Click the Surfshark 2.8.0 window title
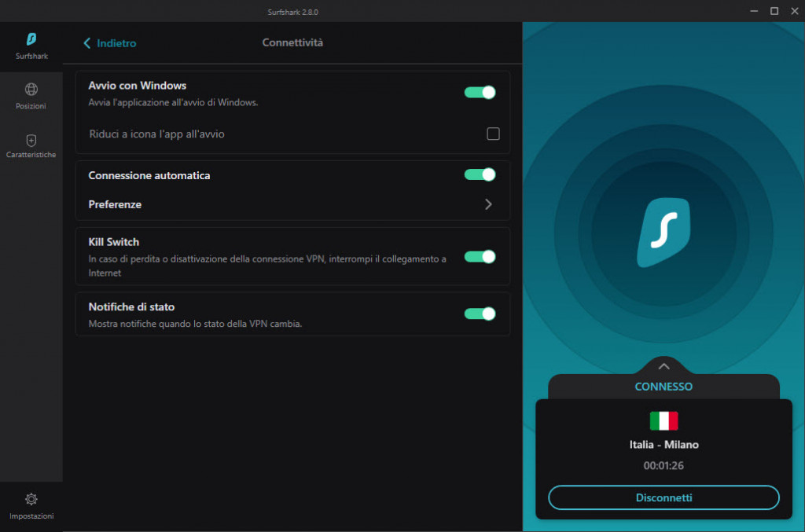The width and height of the screenshot is (805, 532). (x=292, y=12)
